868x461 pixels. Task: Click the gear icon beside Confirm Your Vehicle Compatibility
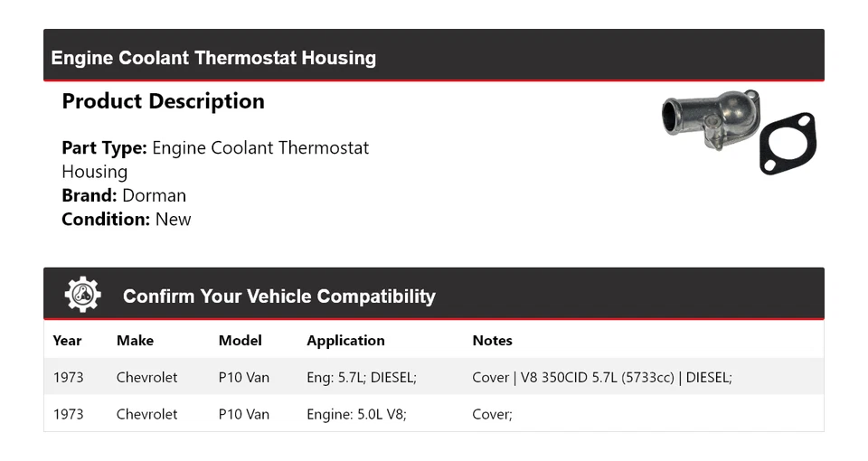(82, 295)
